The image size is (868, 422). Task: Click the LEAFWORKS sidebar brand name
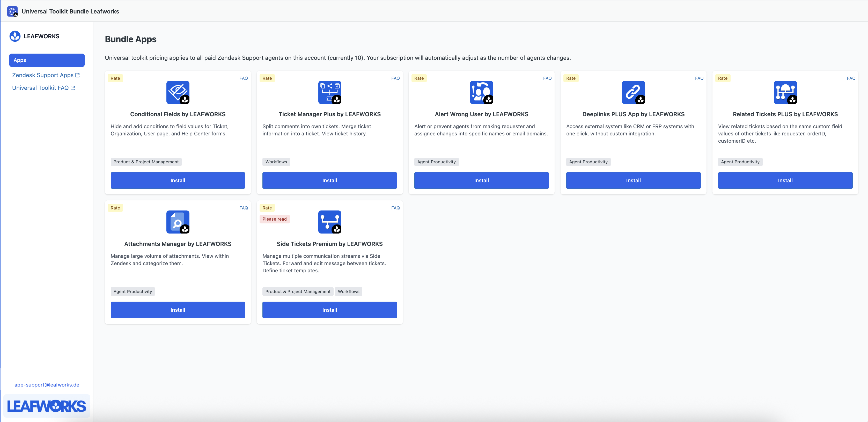click(x=41, y=37)
